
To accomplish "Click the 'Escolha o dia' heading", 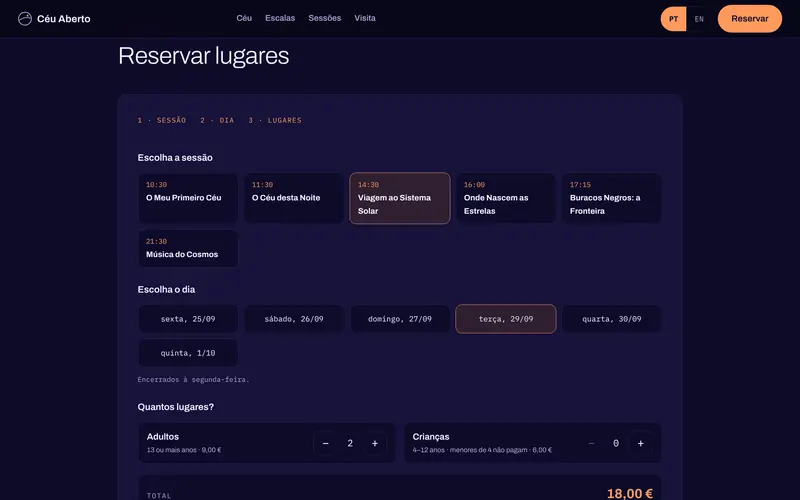I will click(166, 289).
